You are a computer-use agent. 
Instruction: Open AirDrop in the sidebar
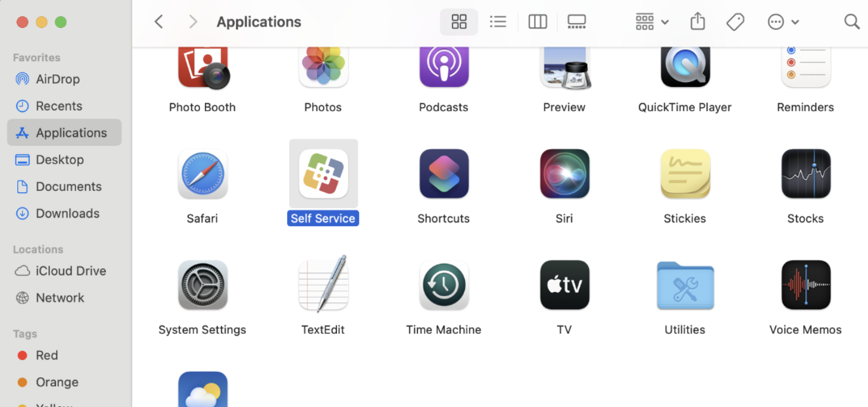point(64,79)
